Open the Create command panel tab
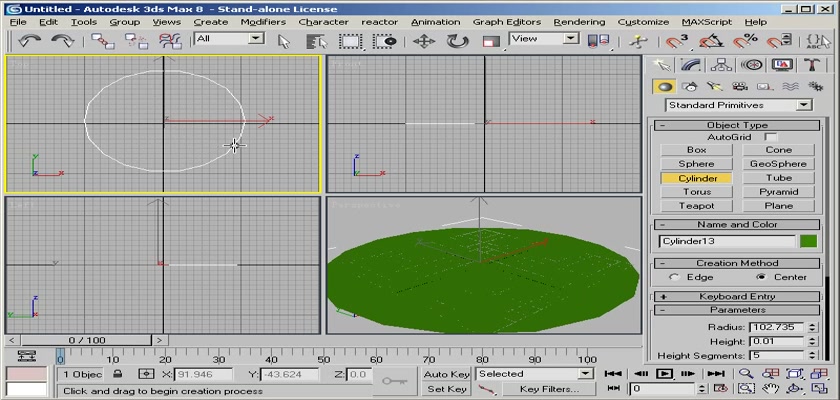The width and height of the screenshot is (840, 400). (662, 65)
